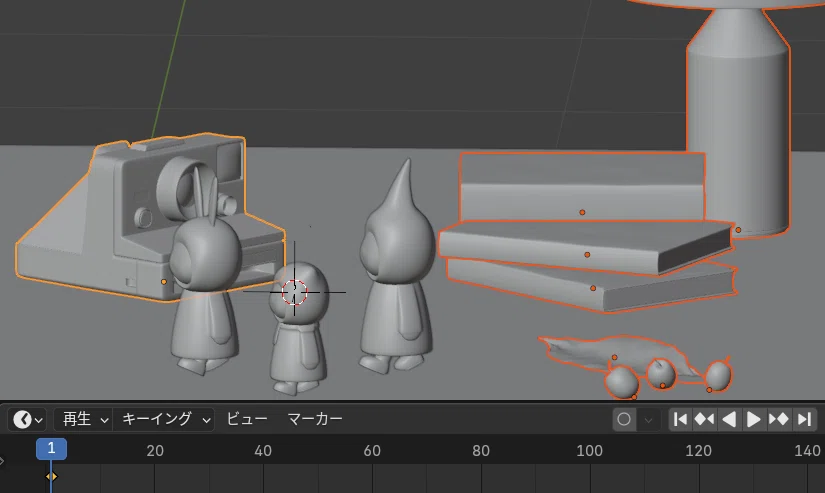
Task: Select the top book in the stack
Action: (x=582, y=187)
